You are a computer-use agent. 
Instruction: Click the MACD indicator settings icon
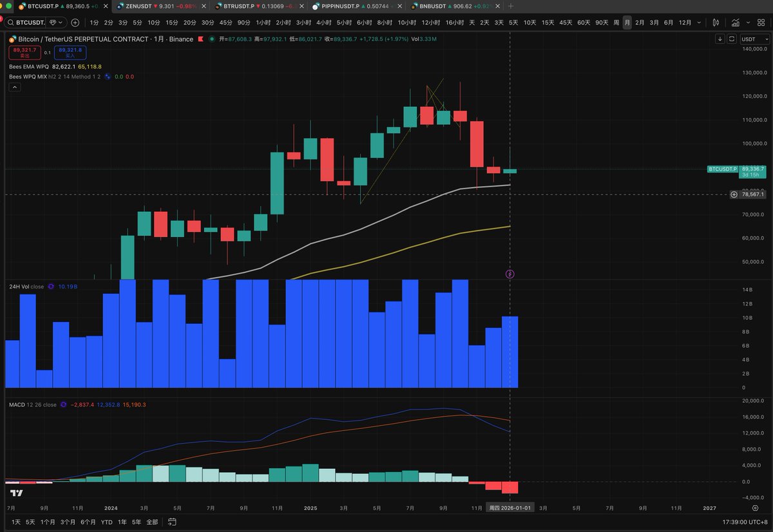63,404
